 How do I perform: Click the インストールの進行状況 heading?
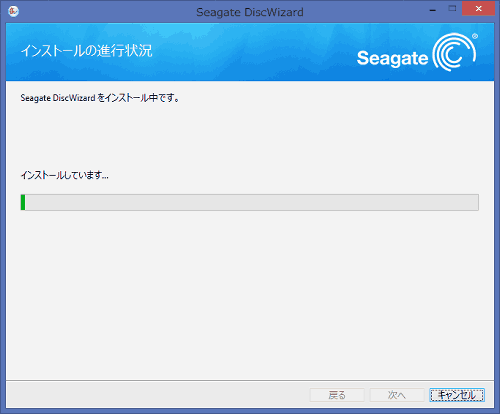[87, 51]
